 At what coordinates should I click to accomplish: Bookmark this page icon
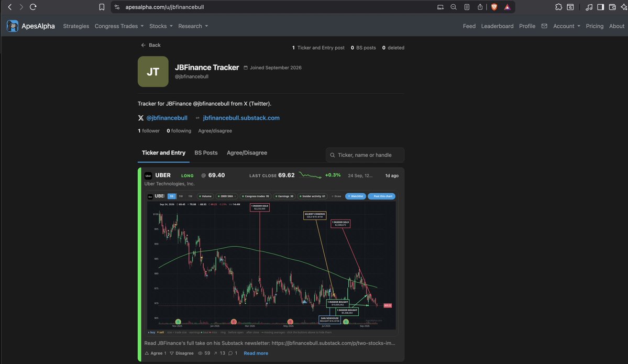tap(102, 7)
